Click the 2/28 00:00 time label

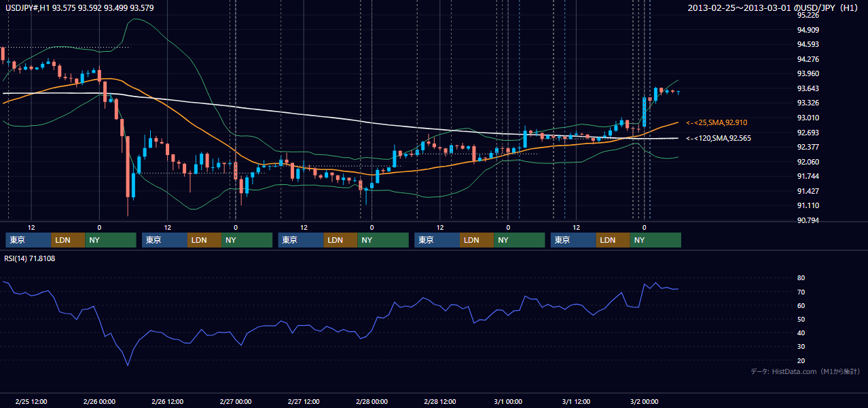point(372,402)
